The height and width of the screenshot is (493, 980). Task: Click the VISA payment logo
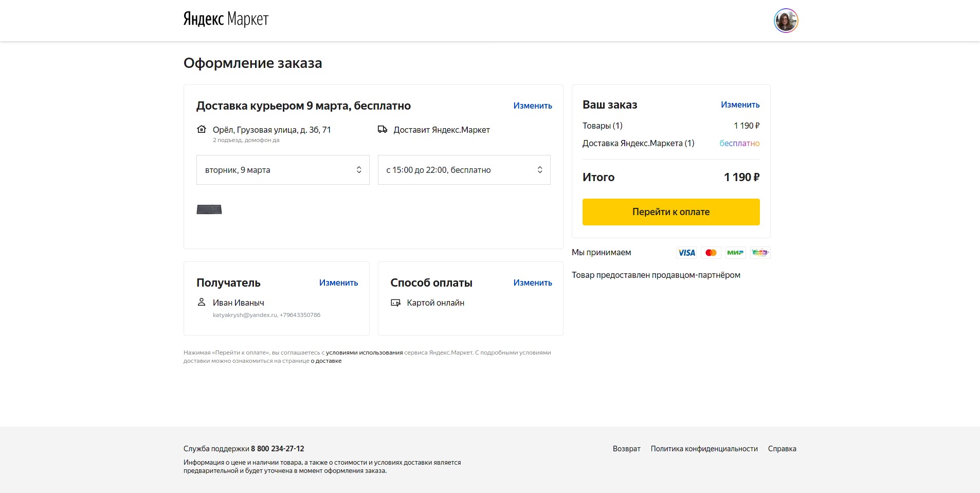(x=686, y=253)
